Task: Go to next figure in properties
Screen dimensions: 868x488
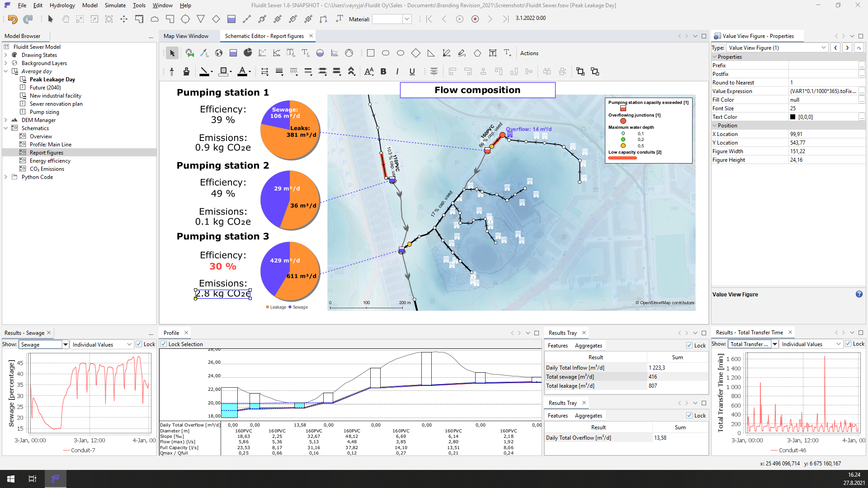Action: 847,48
